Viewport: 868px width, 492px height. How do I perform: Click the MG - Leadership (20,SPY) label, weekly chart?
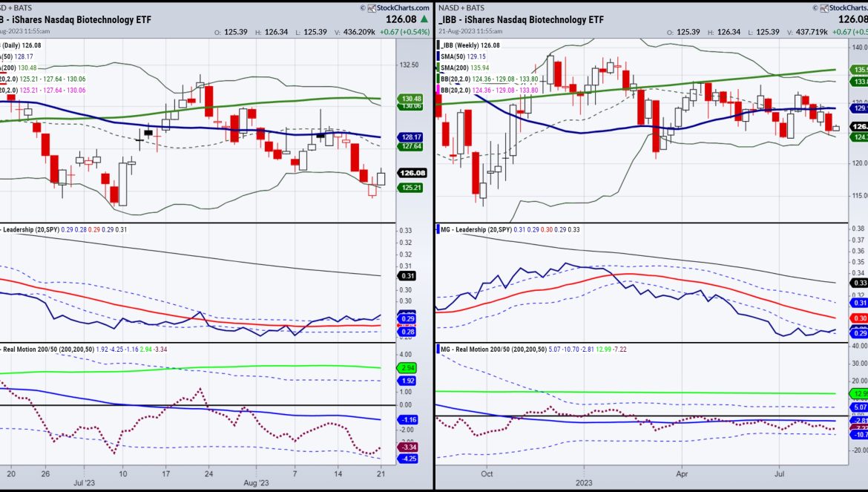[476, 229]
